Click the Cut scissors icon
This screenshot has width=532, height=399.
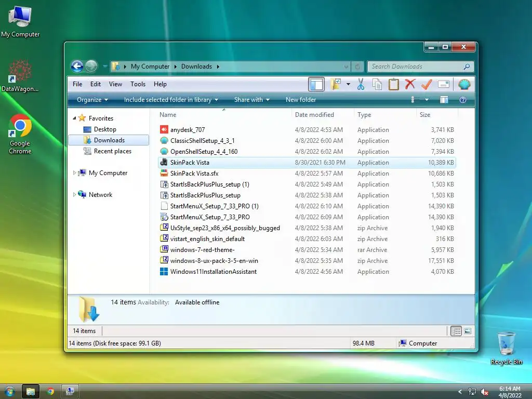click(x=361, y=84)
